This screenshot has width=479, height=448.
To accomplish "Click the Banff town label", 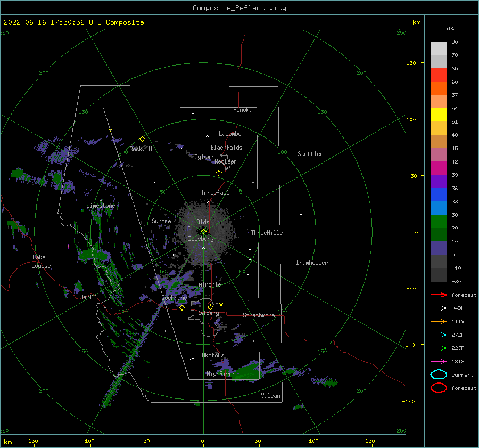I will pyautogui.click(x=88, y=297).
